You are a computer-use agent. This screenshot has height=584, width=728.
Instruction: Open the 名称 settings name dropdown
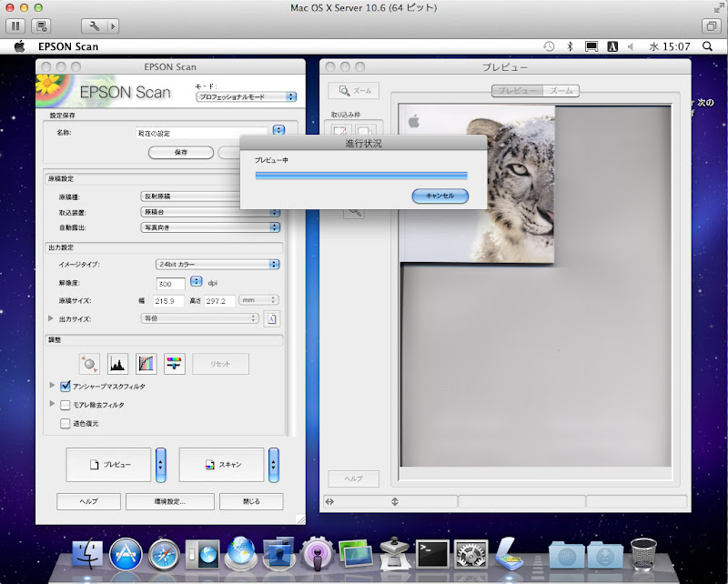(x=278, y=129)
